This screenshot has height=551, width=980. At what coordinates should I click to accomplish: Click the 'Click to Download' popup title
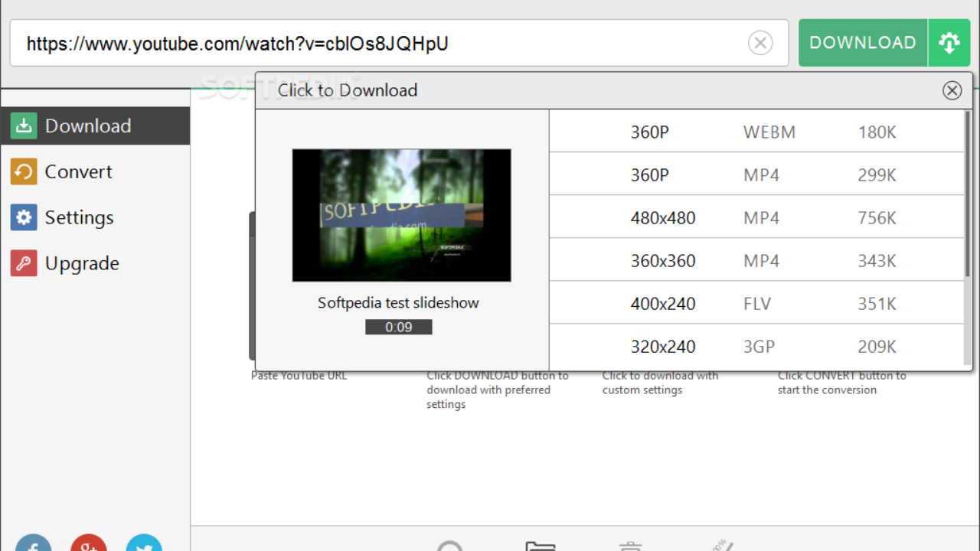tap(348, 90)
